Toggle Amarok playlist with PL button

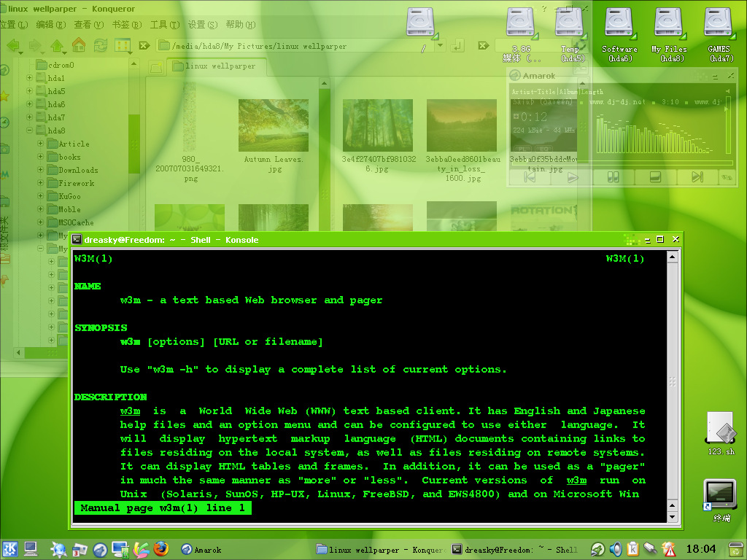coord(521,149)
